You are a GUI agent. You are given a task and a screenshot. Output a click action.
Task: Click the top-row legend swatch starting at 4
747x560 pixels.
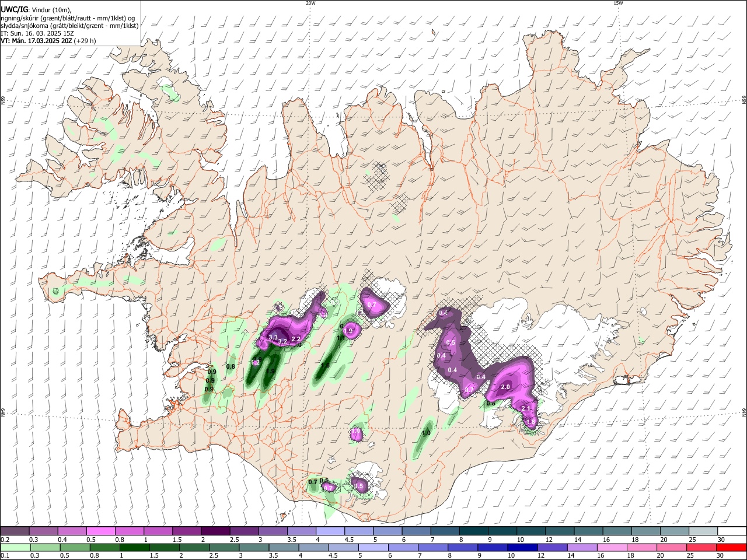[x=329, y=531]
